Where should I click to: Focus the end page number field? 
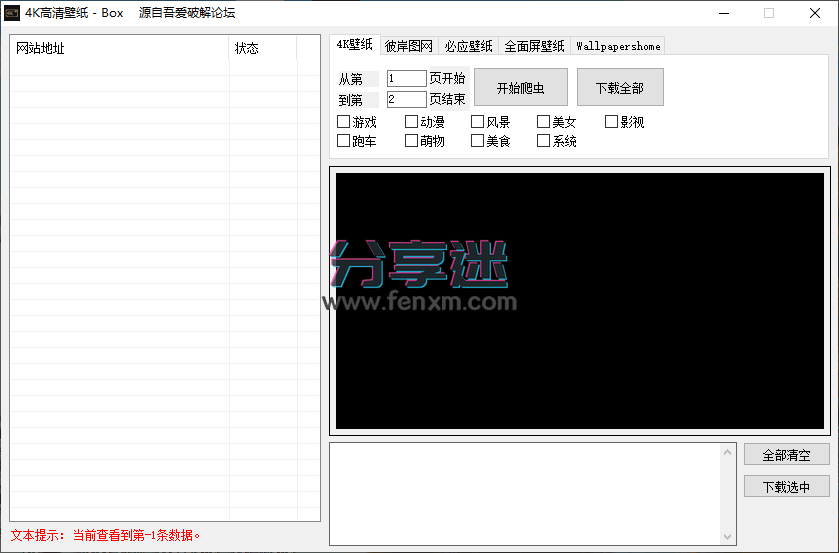(406, 99)
